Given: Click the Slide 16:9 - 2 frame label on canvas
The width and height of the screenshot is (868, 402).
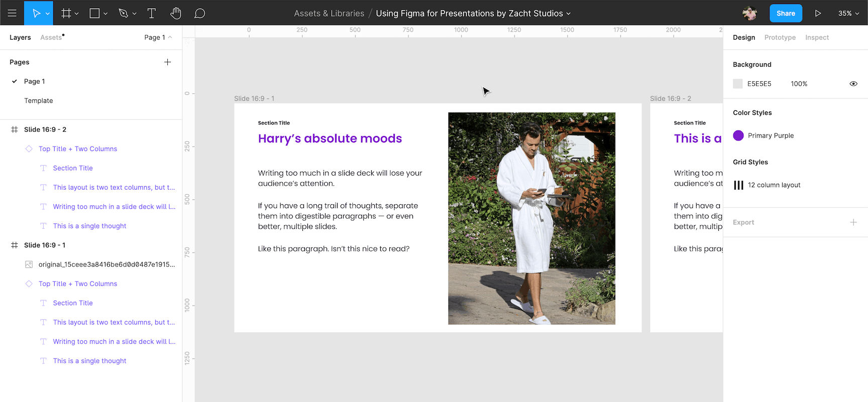Looking at the screenshot, I should click(x=671, y=98).
